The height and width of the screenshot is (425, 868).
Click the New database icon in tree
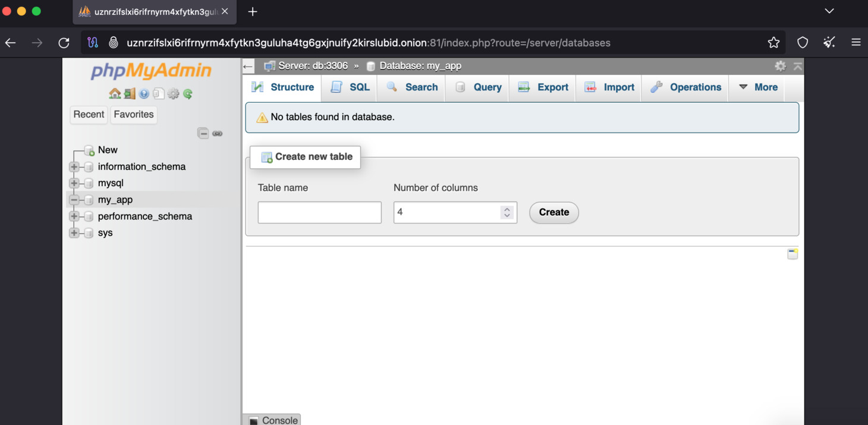point(89,150)
